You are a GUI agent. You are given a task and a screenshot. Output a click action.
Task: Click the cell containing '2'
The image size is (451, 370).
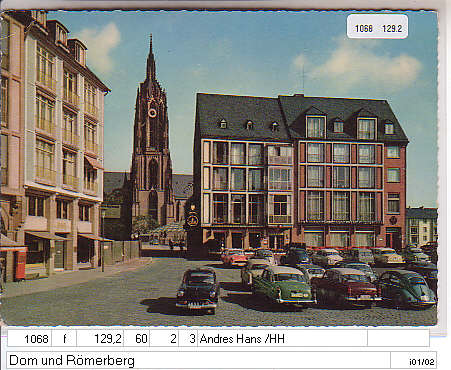[x=164, y=339]
